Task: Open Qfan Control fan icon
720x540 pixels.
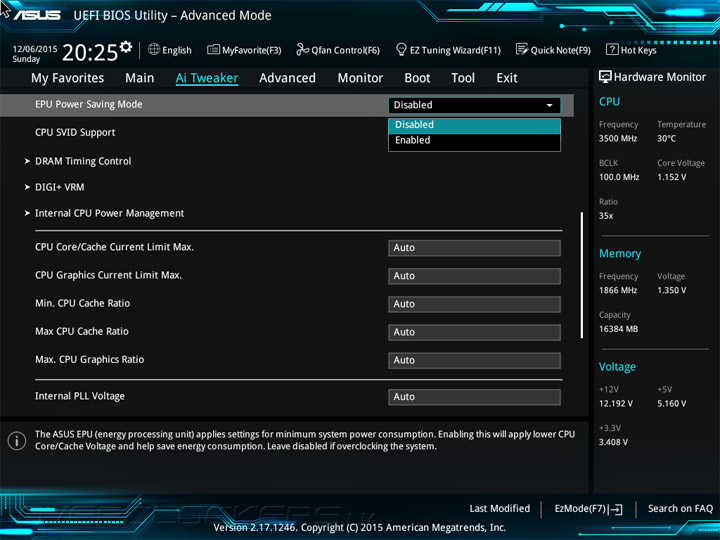Action: coord(303,50)
